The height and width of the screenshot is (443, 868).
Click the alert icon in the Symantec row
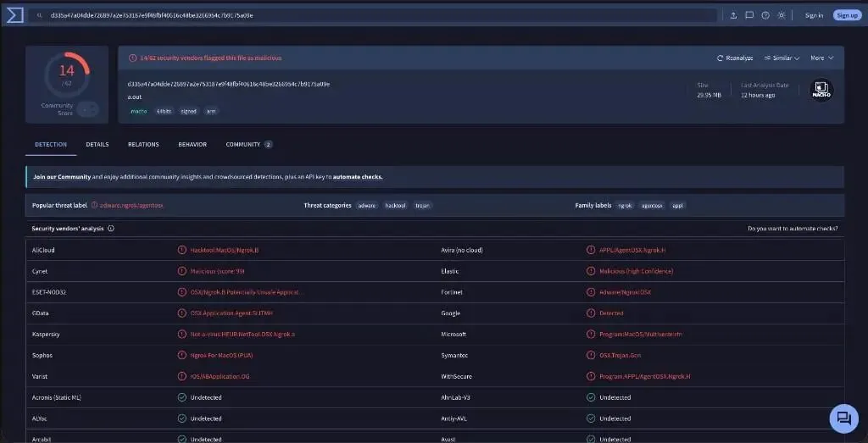pos(591,355)
